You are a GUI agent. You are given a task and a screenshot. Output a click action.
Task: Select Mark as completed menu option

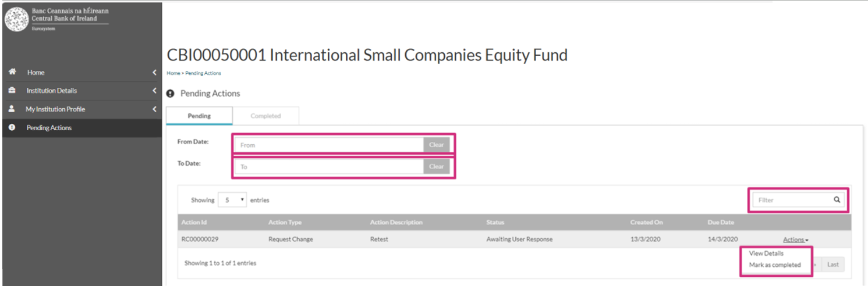(775, 265)
